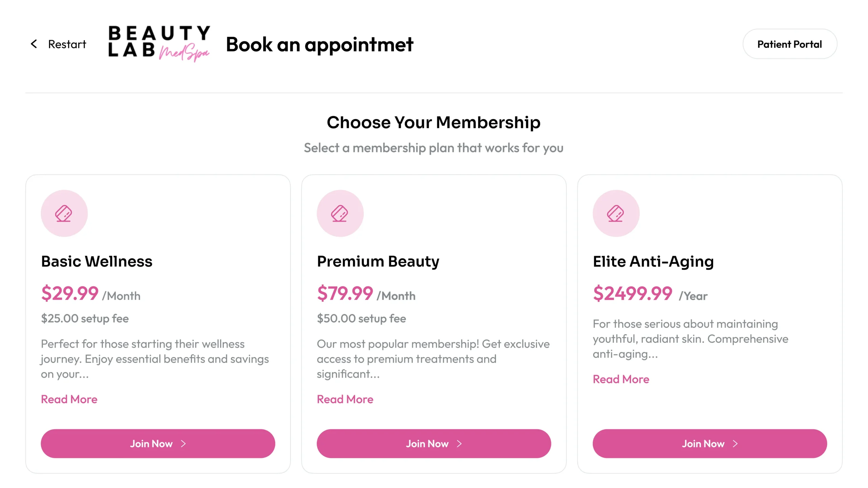Join the Basic Wellness membership

click(151, 444)
